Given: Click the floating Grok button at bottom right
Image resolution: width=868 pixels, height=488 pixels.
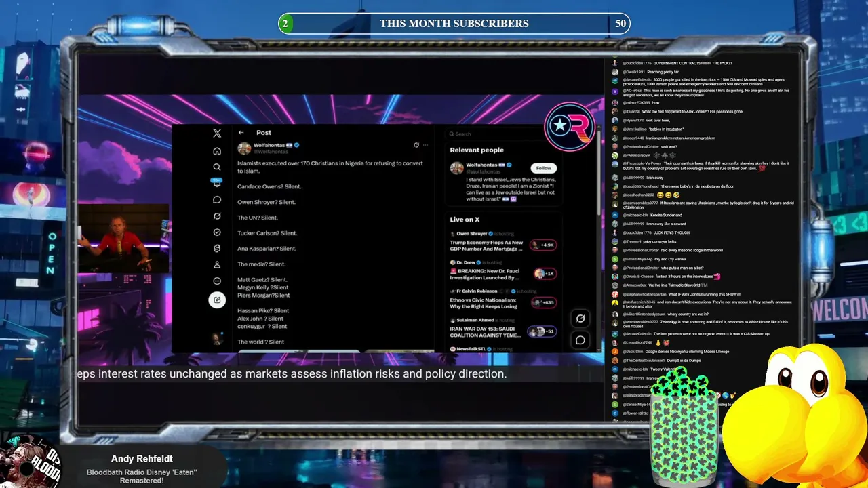Looking at the screenshot, I should click(x=580, y=319).
